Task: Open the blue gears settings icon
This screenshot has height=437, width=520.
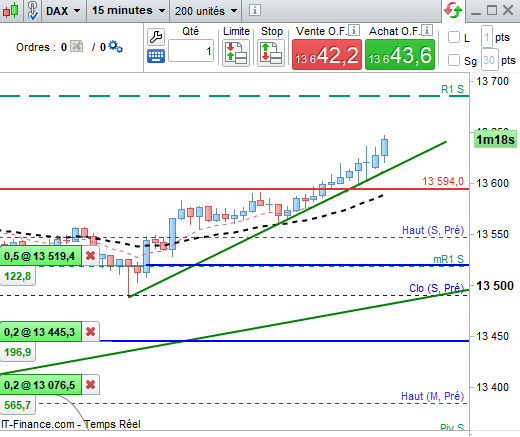Action: pos(115,47)
